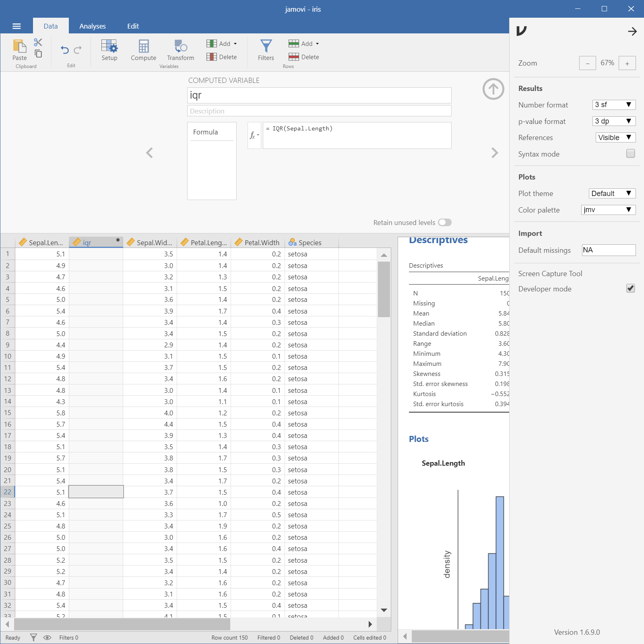Enable the Syntax mode checkbox
644x644 pixels.
click(x=630, y=154)
